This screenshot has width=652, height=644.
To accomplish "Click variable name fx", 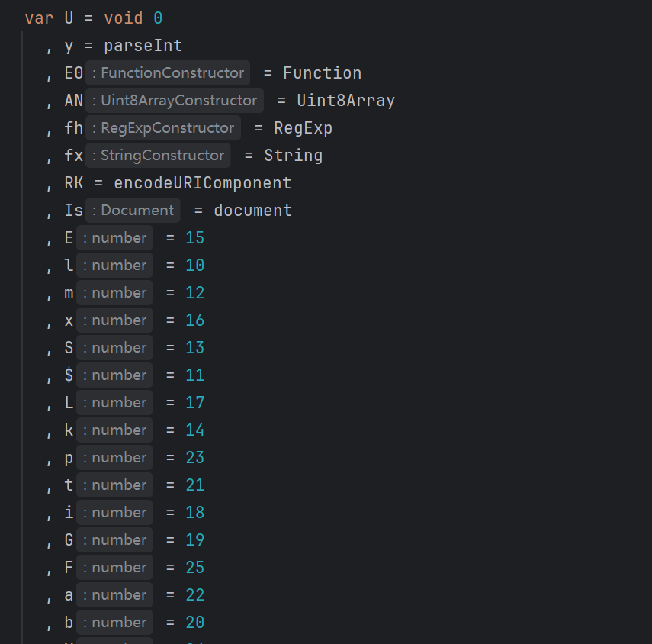I will coord(74,156).
